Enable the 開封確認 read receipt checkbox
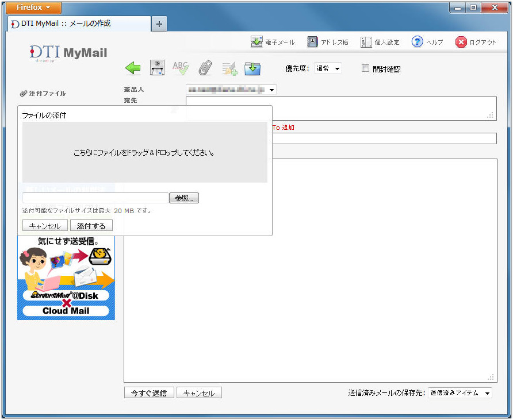Screen dimensions: 513x420 365,68
